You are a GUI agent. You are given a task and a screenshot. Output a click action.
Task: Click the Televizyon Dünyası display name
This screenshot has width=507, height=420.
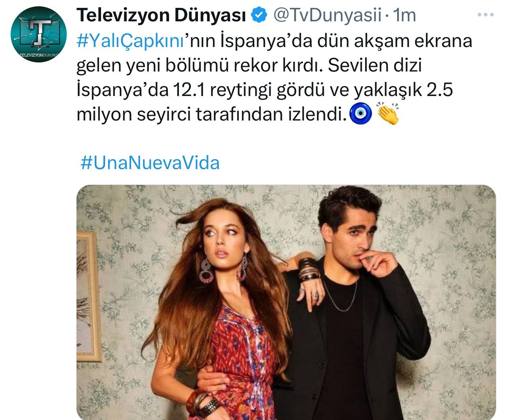pyautogui.click(x=161, y=15)
